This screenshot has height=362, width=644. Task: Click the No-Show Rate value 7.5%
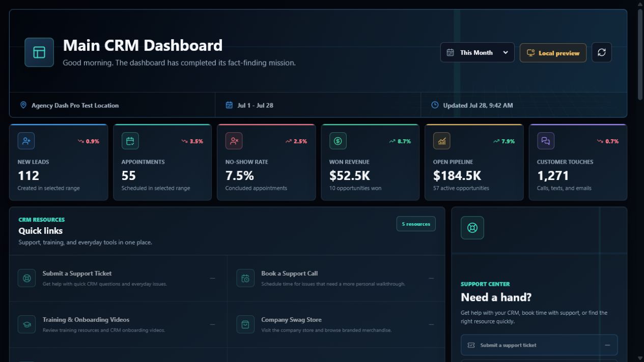coord(240,175)
